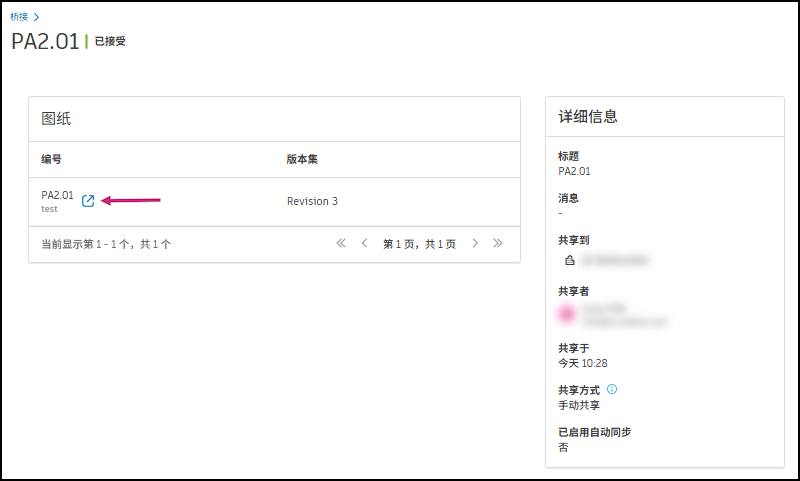Click the 图纸 panel heading
Viewport: 800px width, 481px height.
click(x=56, y=119)
